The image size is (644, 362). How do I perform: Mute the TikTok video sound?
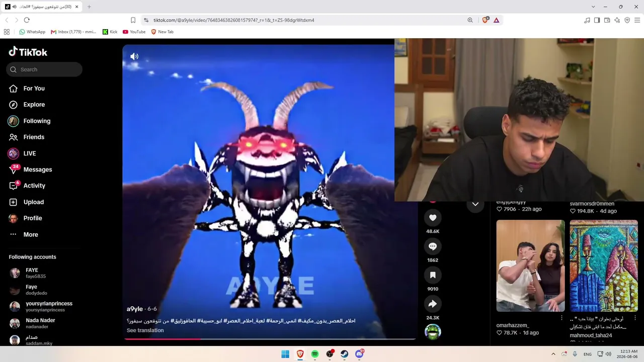[x=134, y=56]
